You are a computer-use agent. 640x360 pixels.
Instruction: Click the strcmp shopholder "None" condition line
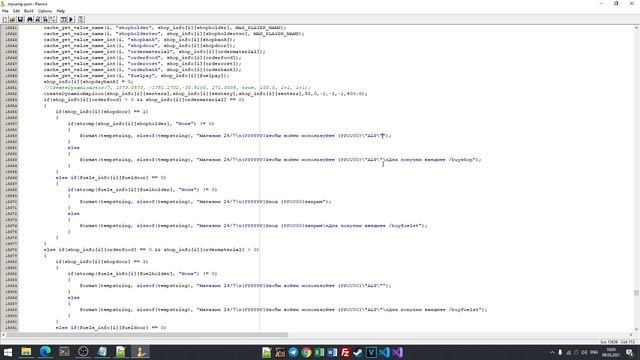[x=141, y=124]
